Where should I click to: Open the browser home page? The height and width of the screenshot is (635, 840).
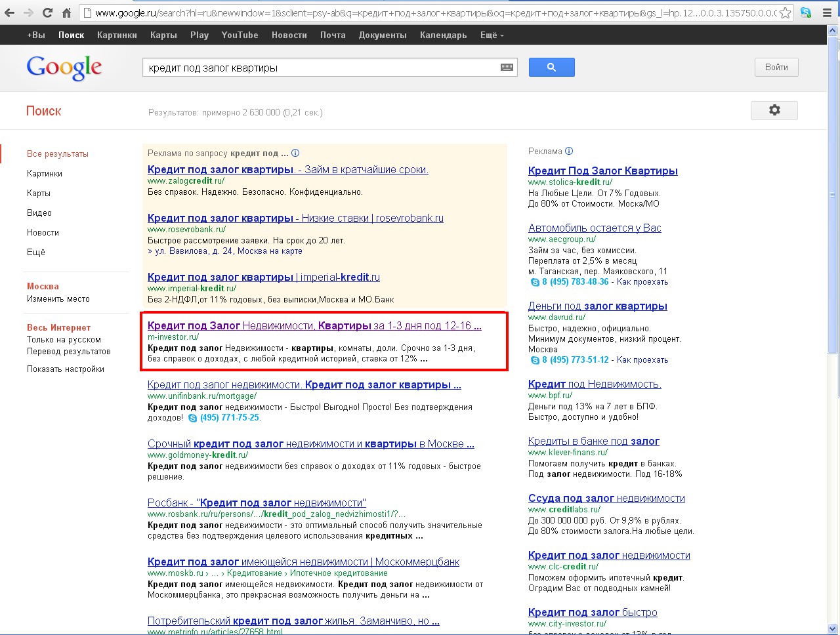(x=66, y=12)
